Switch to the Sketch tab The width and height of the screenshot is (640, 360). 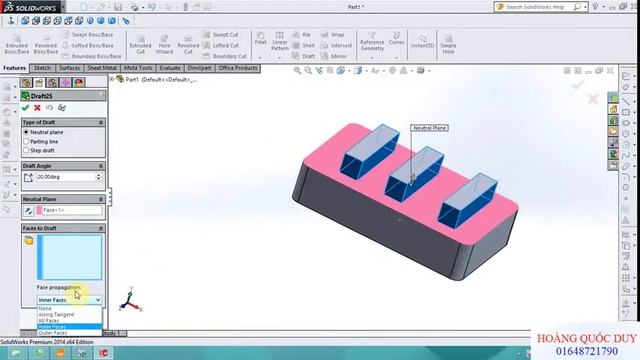[42, 68]
